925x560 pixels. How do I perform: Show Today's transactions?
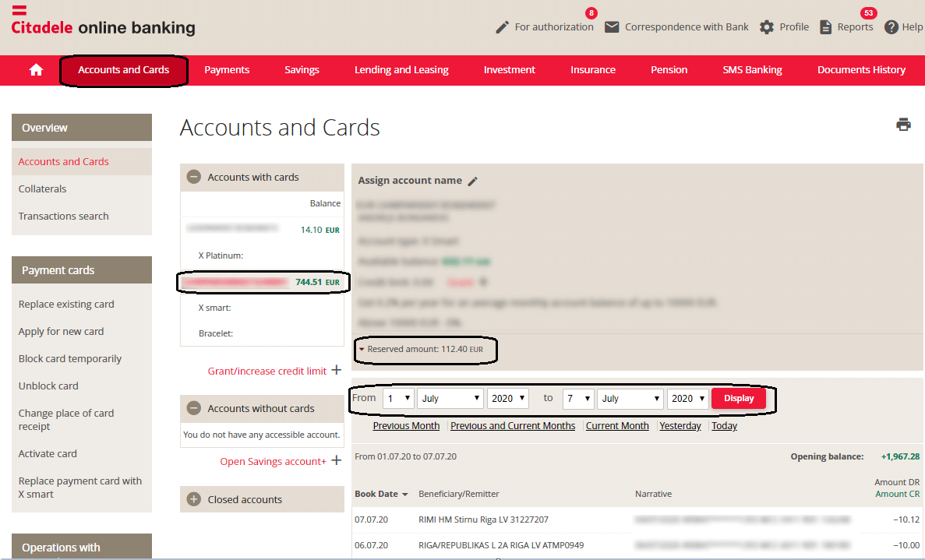(x=725, y=425)
